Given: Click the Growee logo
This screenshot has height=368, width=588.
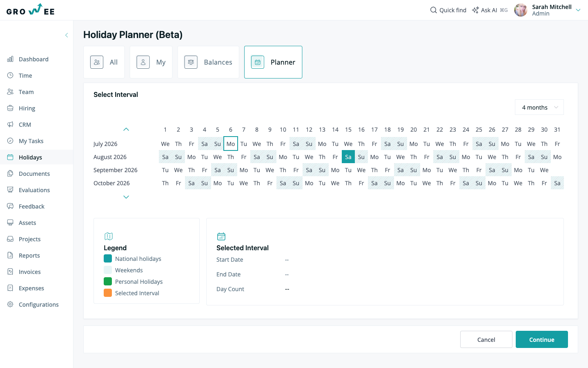Looking at the screenshot, I should point(31,9).
